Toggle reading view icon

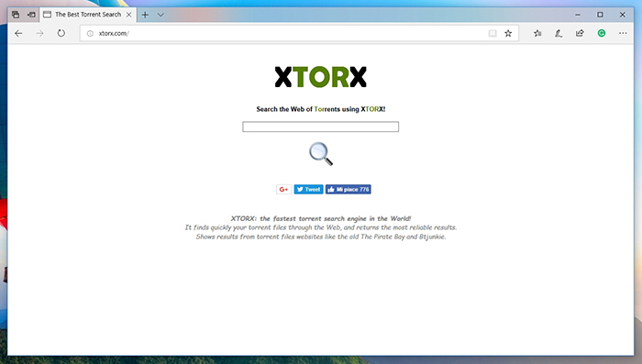(493, 34)
